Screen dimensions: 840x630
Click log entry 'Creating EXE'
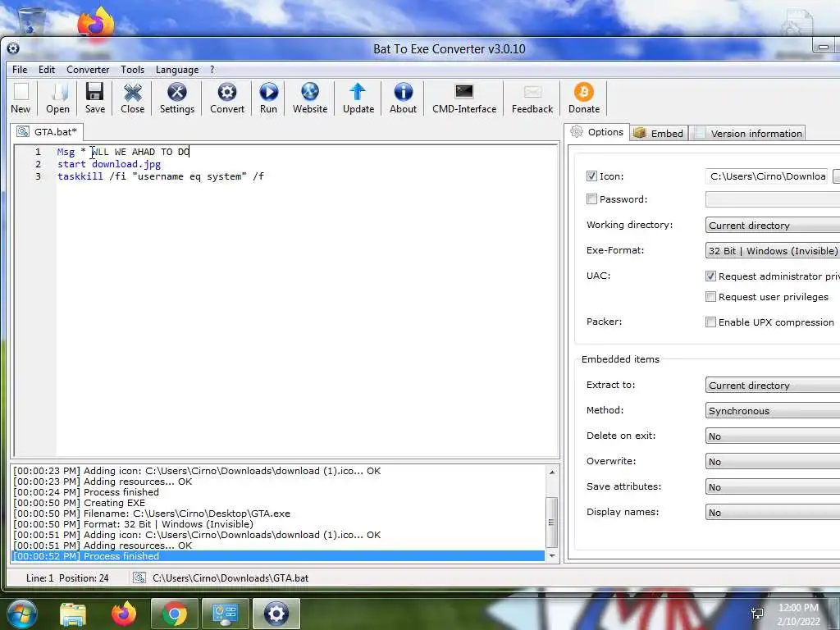79,503
